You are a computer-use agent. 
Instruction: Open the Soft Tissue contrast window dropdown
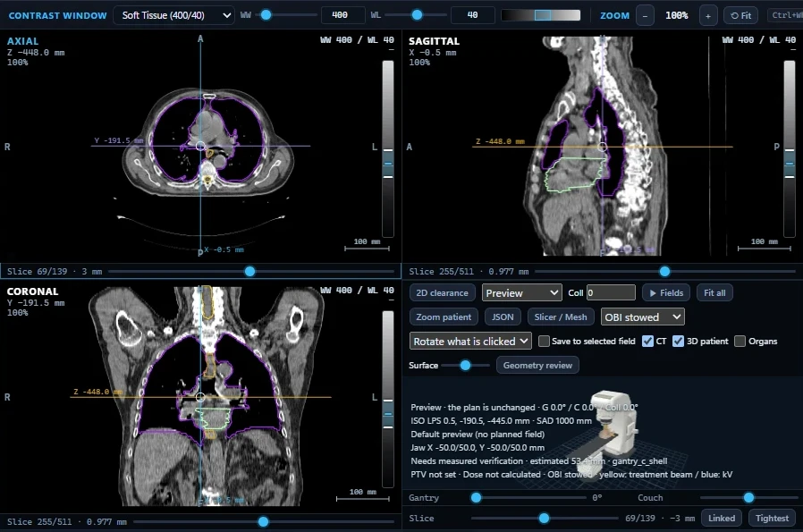point(173,15)
